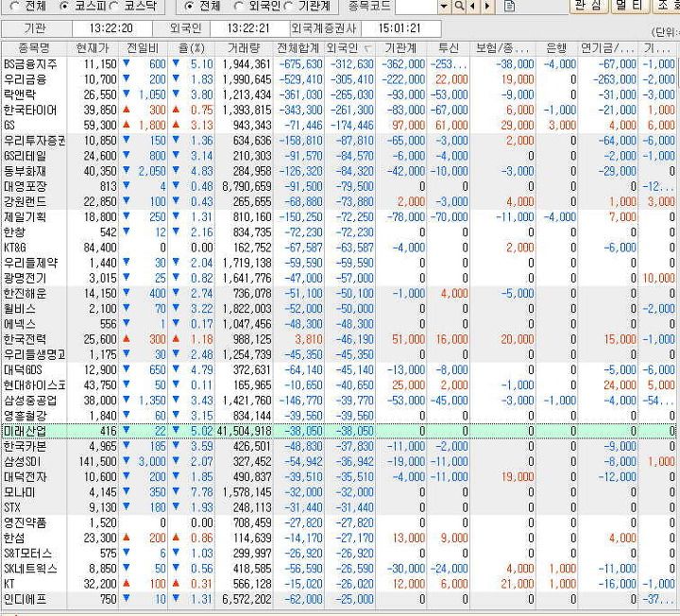This screenshot has width=680, height=616.
Task: Select the 삼성중공업 stock name
Action: tap(30, 401)
